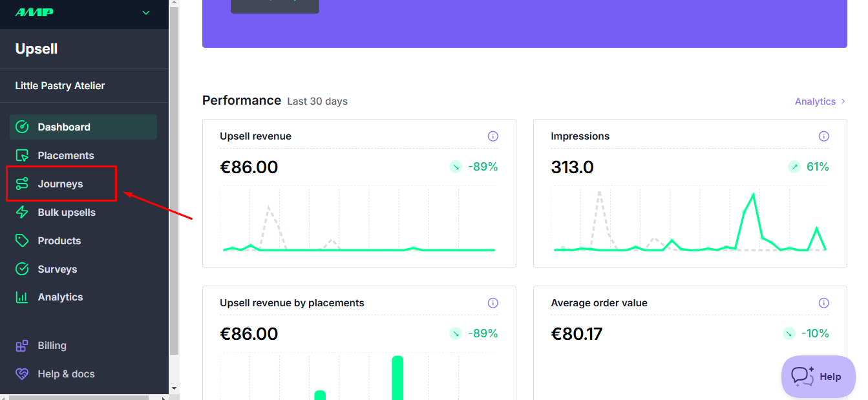Click the Products tag icon
This screenshot has height=400, width=868.
tap(22, 240)
